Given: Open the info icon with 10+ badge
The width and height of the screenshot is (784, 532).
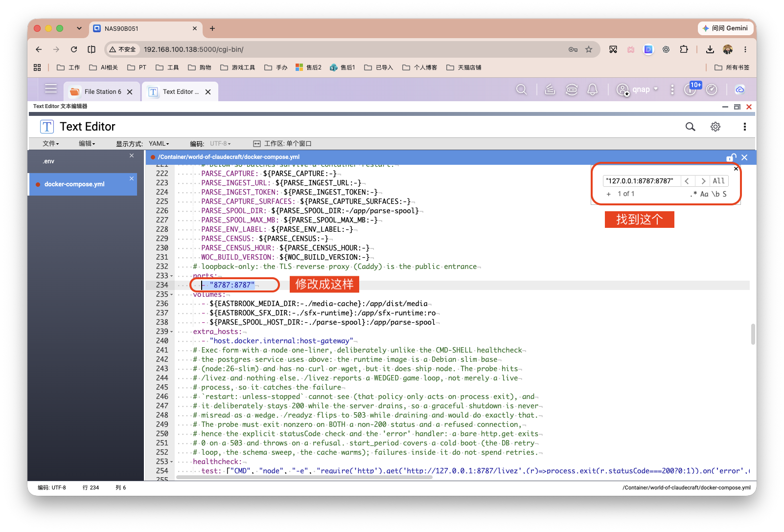Looking at the screenshot, I should click(x=691, y=89).
